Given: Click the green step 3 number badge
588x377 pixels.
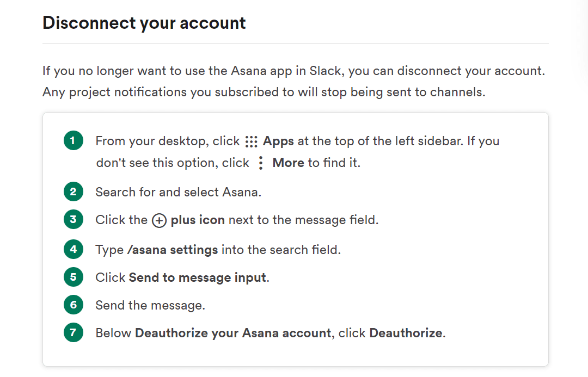Looking at the screenshot, I should coord(73,220).
